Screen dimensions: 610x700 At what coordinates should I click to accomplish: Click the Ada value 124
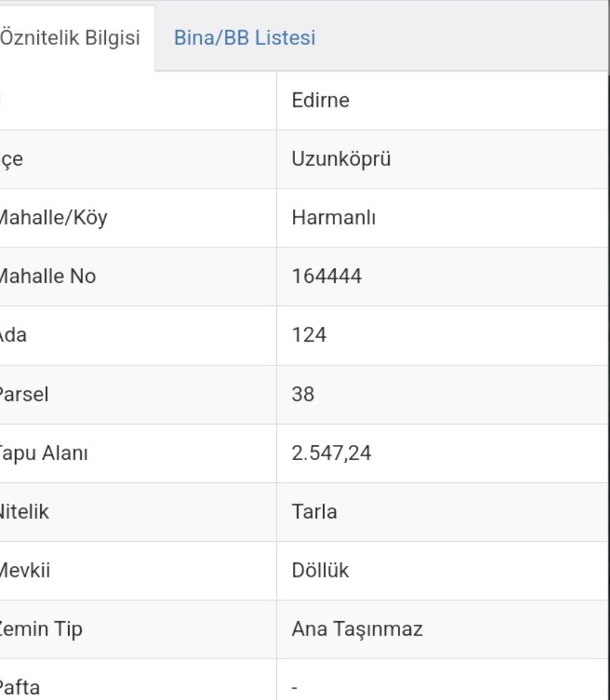click(x=309, y=335)
